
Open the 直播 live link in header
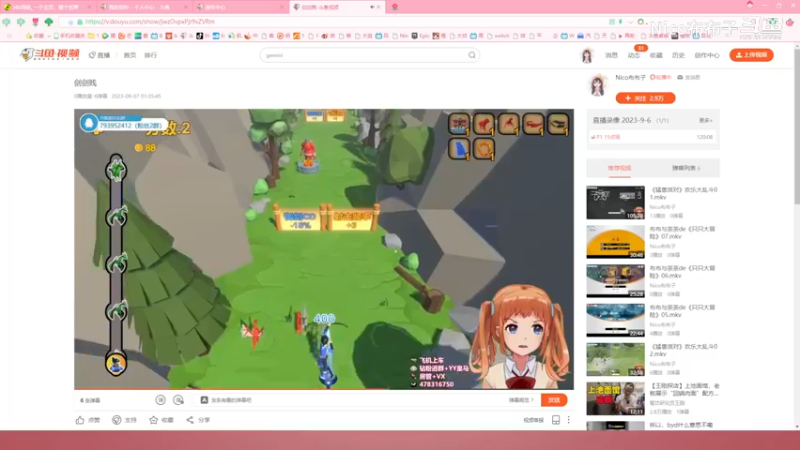[x=99, y=55]
